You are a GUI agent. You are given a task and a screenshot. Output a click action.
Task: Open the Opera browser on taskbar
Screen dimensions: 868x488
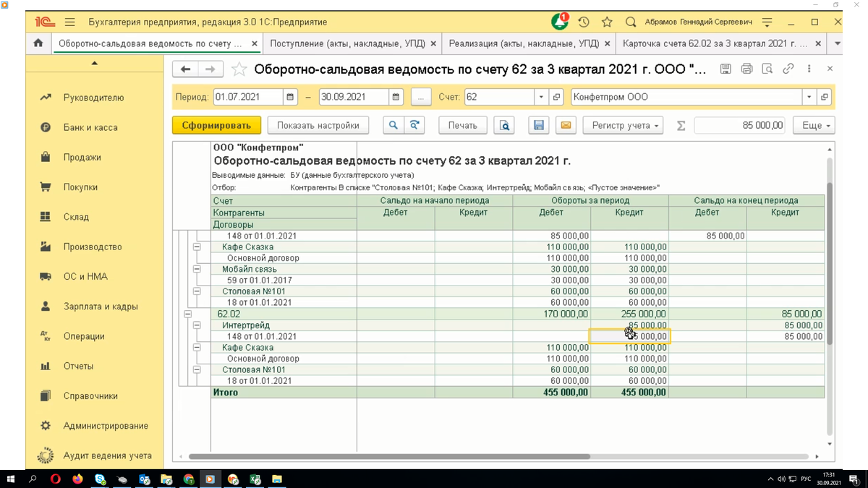point(56,479)
